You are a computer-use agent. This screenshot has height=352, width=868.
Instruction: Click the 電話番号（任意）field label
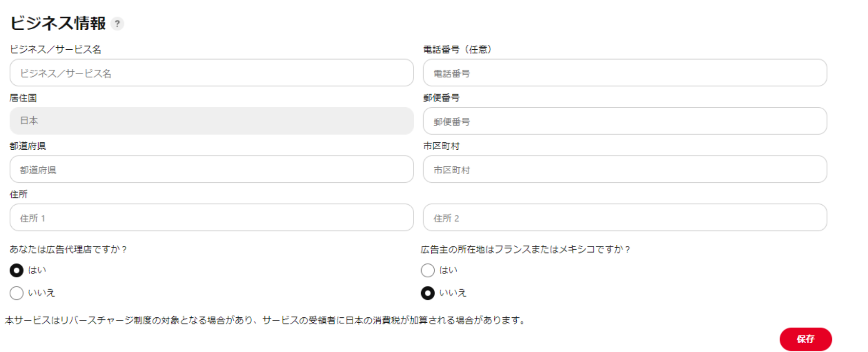[457, 49]
